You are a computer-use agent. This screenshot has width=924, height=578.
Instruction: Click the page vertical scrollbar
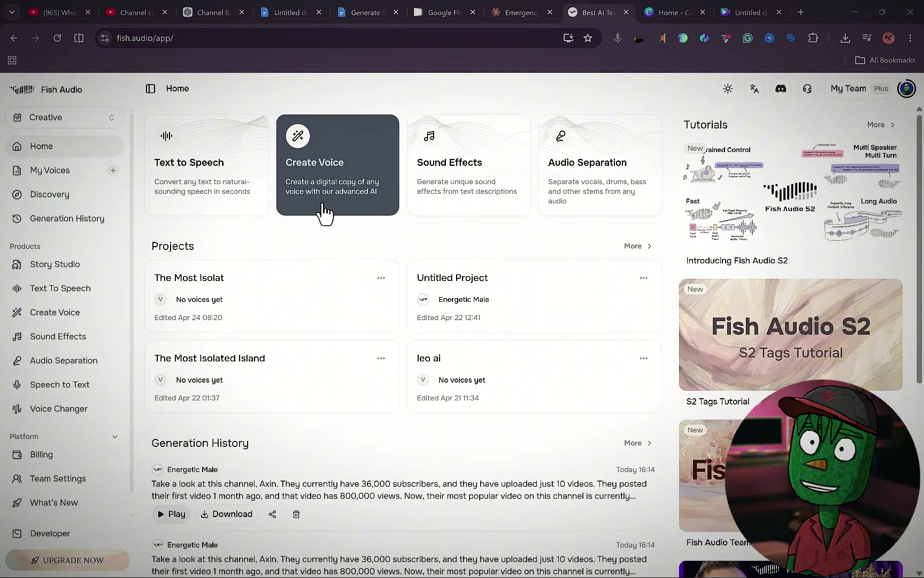[919, 249]
